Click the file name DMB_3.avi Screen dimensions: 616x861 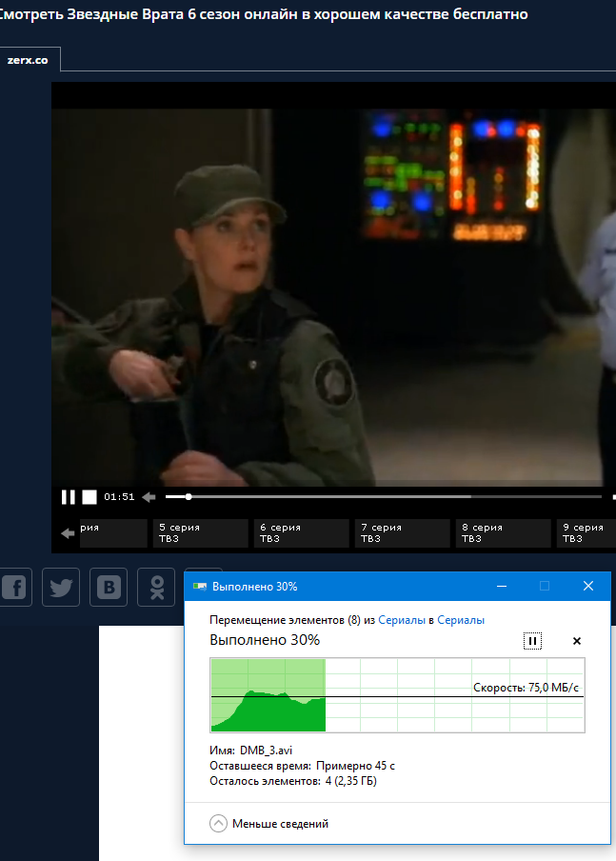267,751
